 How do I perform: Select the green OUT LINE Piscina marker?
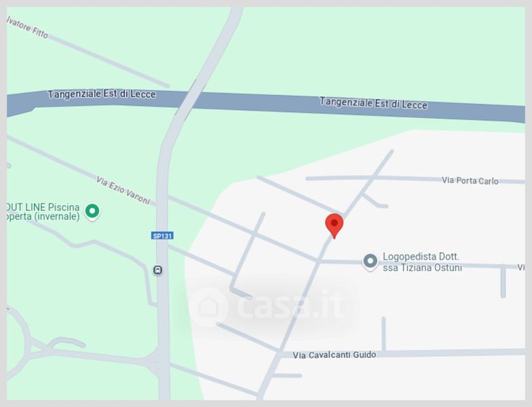tap(92, 212)
